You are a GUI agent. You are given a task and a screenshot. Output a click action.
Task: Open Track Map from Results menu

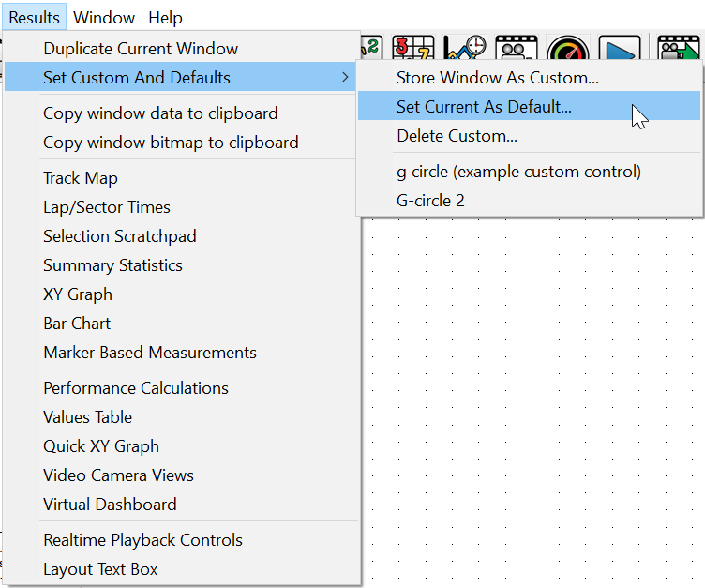tap(81, 178)
